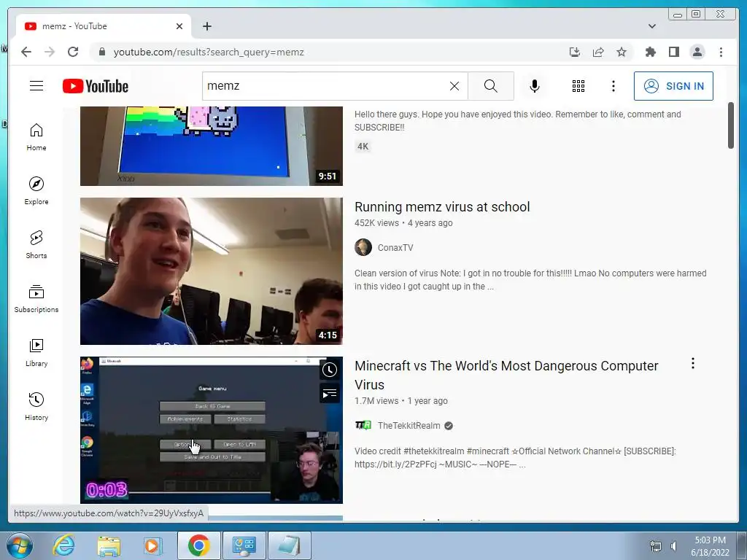This screenshot has height=560, width=747.
Task: Click the 4K badge
Action: 363,146
